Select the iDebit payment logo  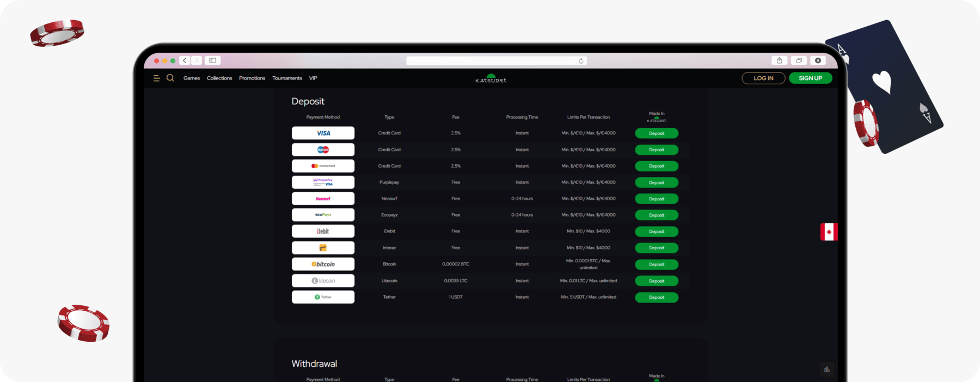(x=323, y=231)
